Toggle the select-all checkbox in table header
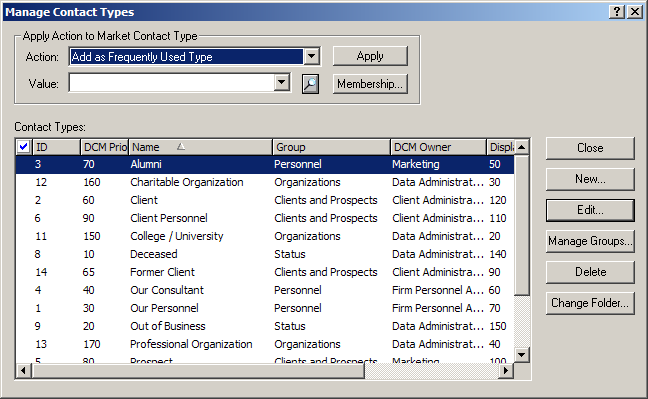The image size is (648, 399). [x=24, y=147]
